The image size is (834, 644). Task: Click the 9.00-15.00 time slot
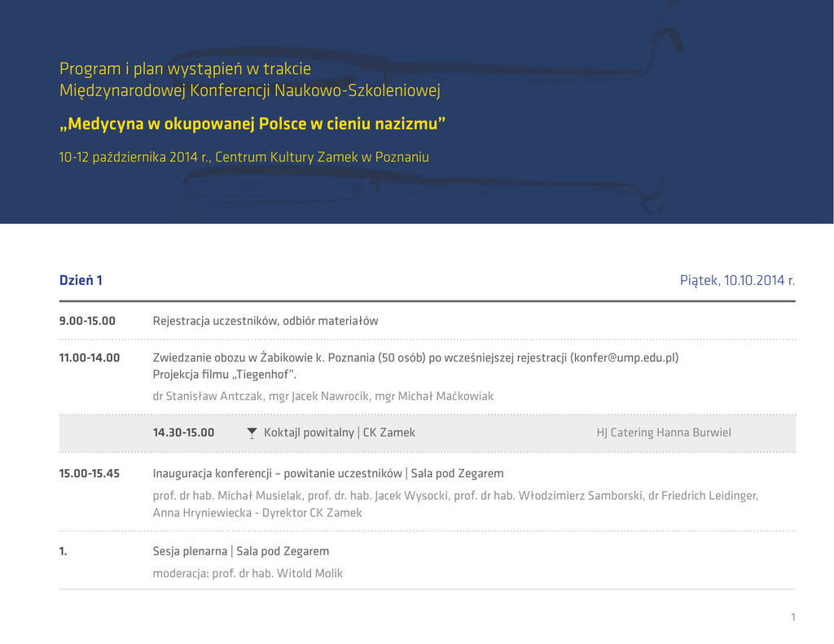(87, 321)
